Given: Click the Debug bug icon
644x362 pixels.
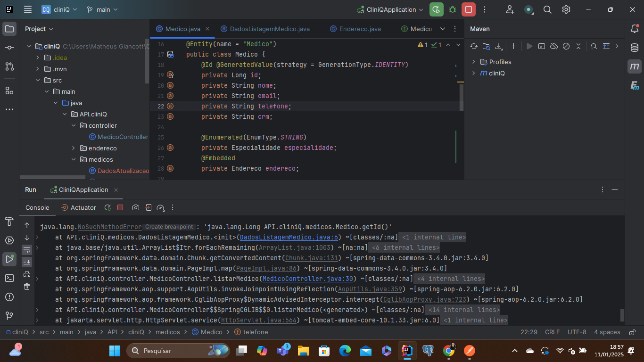Looking at the screenshot, I should point(453,9).
